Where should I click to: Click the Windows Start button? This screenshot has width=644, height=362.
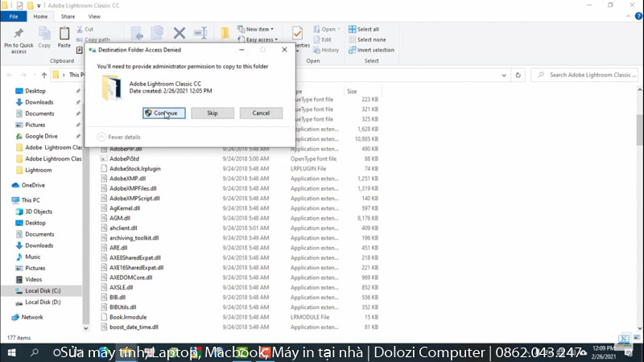(x=11, y=353)
